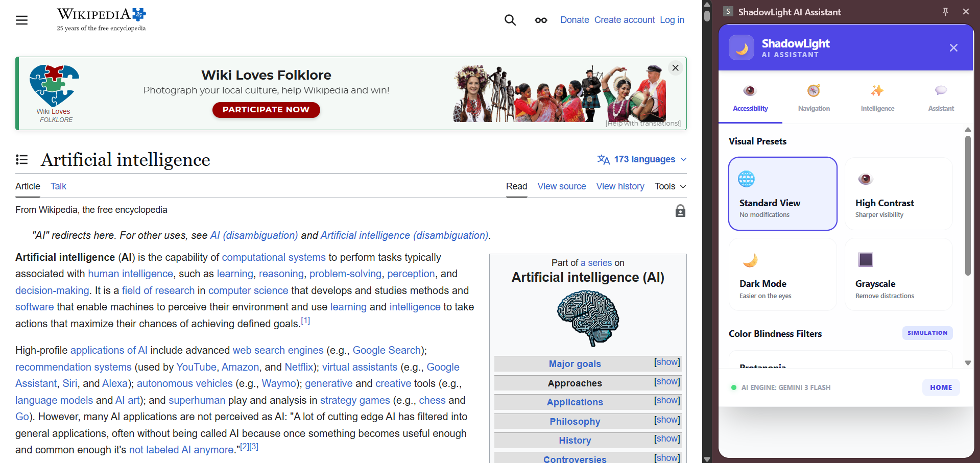Click Create account link
Screen dimensions: 980x463
[625, 20]
